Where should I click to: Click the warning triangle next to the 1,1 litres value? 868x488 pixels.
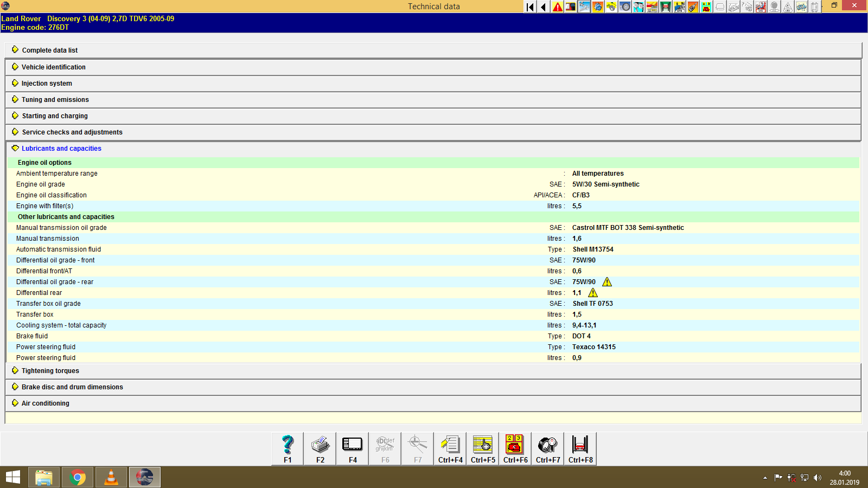coord(592,292)
